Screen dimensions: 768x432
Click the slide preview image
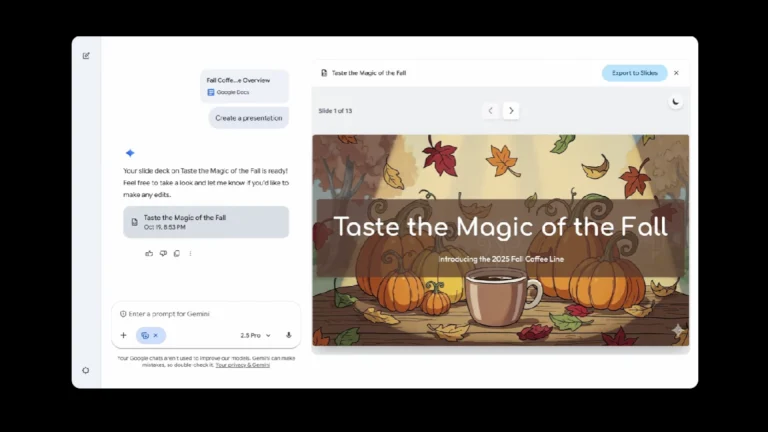501,240
